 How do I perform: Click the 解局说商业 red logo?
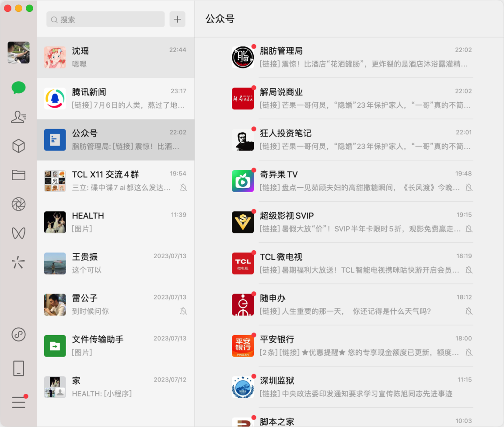(x=243, y=98)
